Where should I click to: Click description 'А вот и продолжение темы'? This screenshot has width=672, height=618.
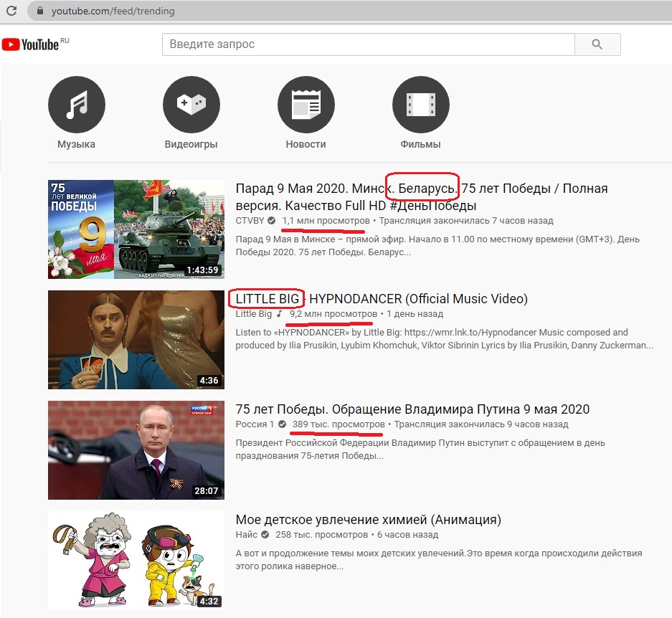pyautogui.click(x=439, y=560)
